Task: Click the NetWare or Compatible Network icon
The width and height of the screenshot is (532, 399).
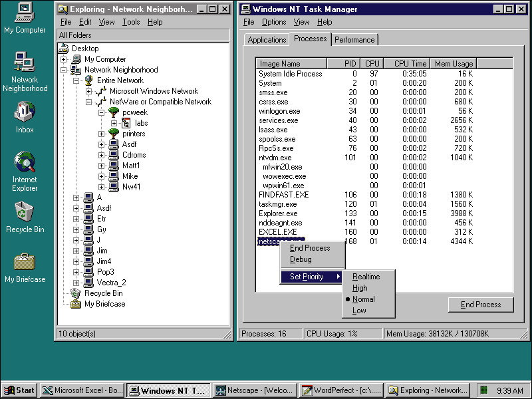Action: pyautogui.click(x=101, y=102)
